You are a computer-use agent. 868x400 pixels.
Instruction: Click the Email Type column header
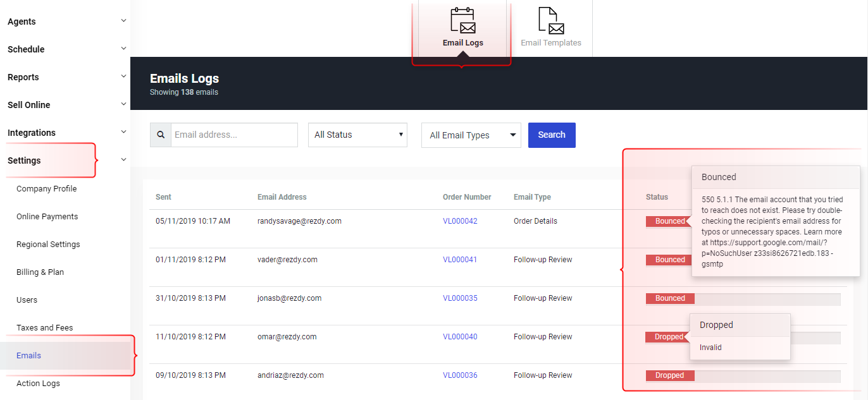point(532,197)
